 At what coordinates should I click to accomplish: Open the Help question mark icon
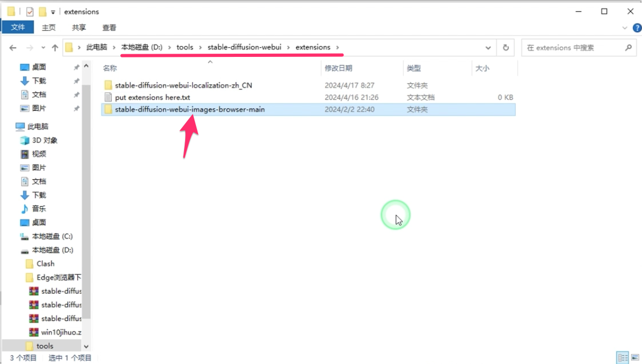[x=637, y=28]
